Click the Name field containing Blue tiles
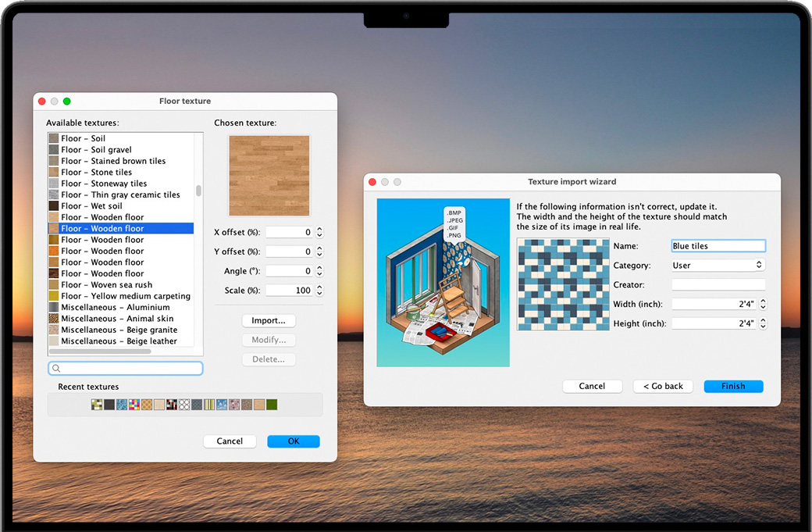 718,246
